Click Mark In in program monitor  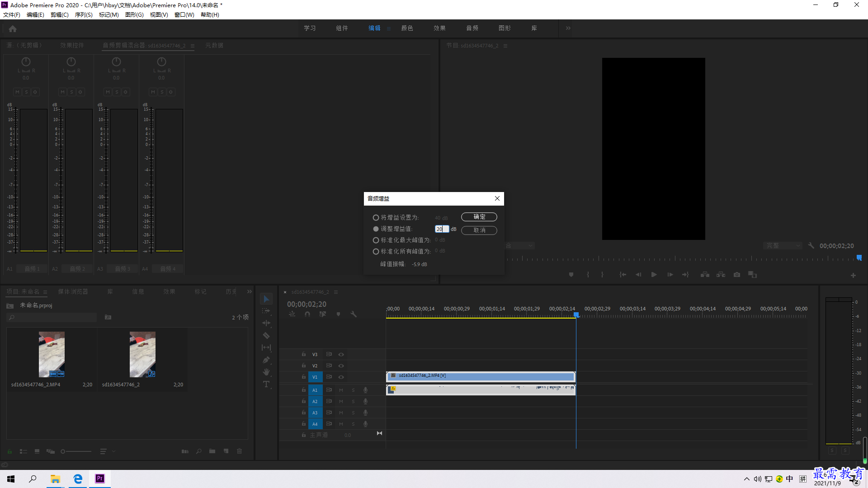pyautogui.click(x=588, y=275)
